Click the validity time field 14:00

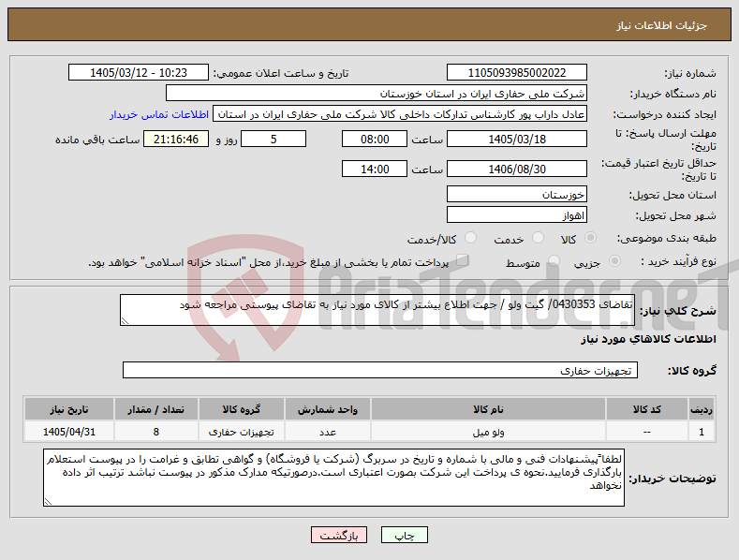pos(375,169)
